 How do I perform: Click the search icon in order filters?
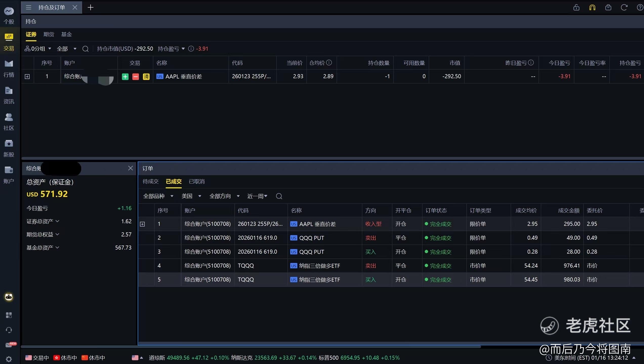coord(279,196)
